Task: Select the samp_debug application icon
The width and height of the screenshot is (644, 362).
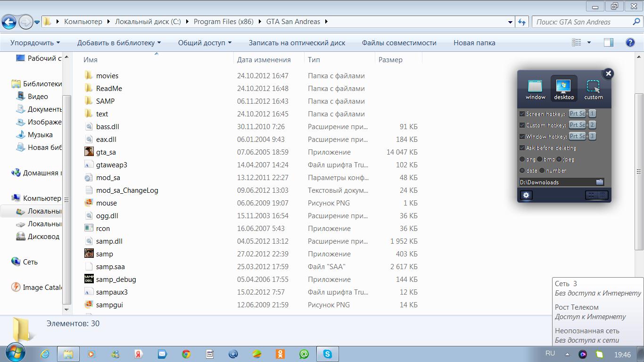Action: click(x=89, y=279)
